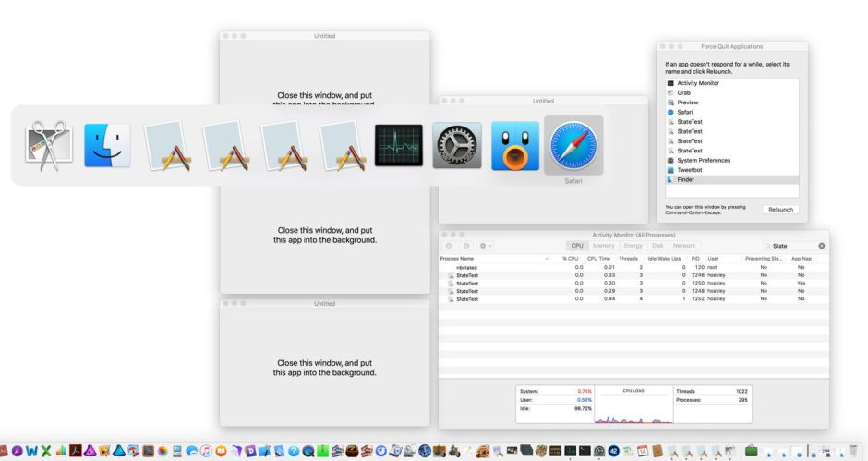868x461 pixels.
Task: Select Finder in Force Quit list
Action: [732, 179]
